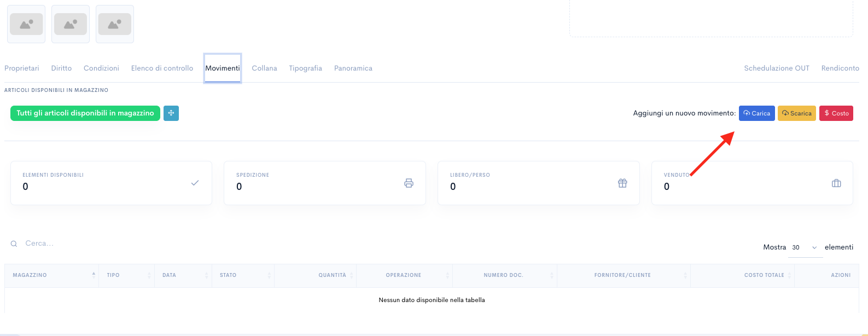
Task: Sort table by Data column
Action: (x=183, y=275)
